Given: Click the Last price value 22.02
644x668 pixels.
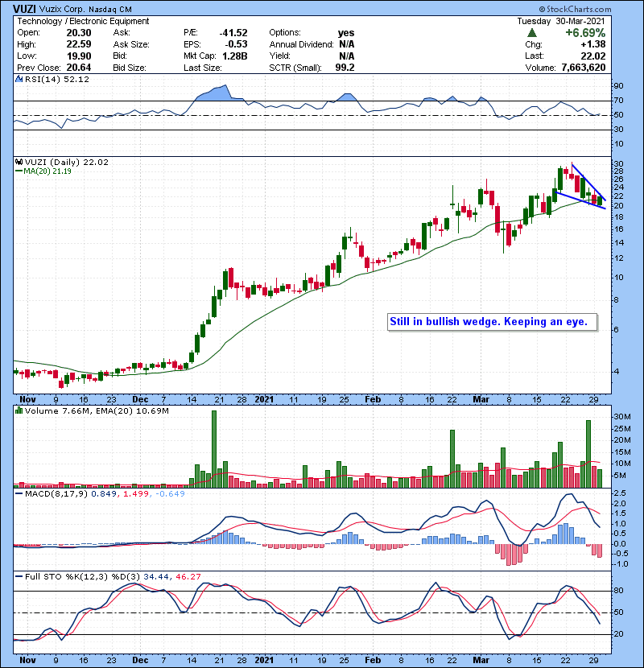Looking at the screenshot, I should coord(592,56).
